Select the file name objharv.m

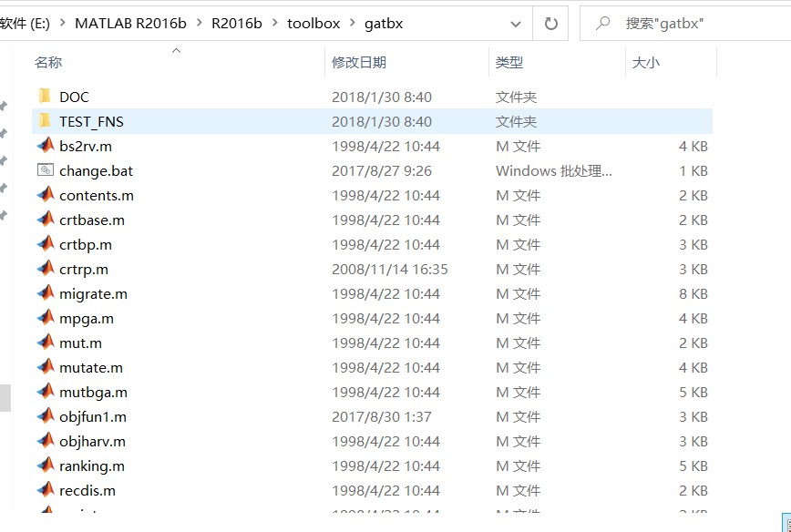coord(92,442)
